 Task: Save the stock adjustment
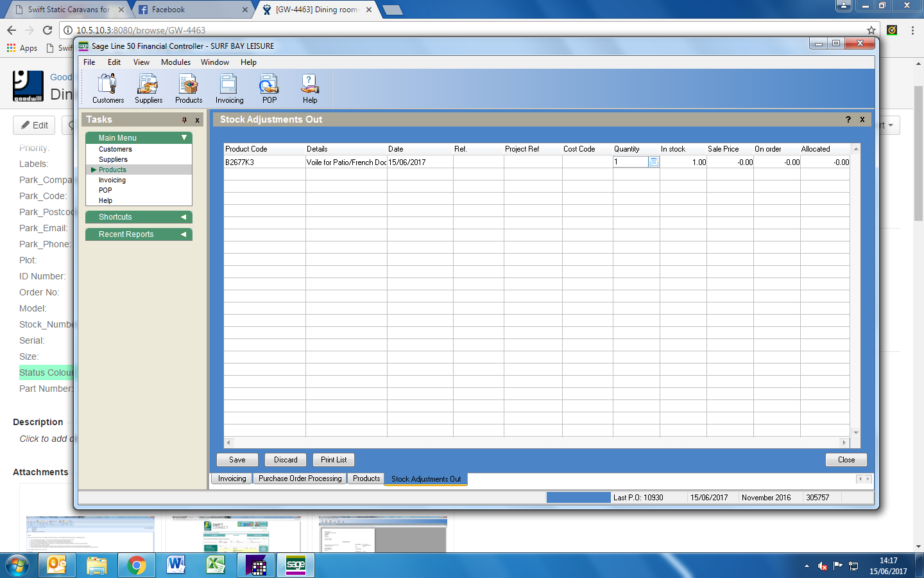click(237, 460)
